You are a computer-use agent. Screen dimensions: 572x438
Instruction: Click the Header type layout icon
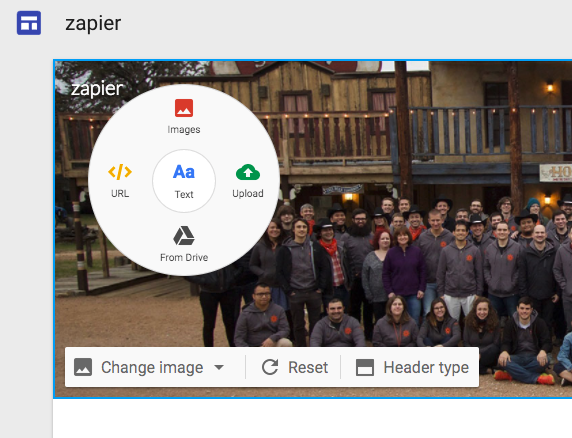pyautogui.click(x=365, y=367)
